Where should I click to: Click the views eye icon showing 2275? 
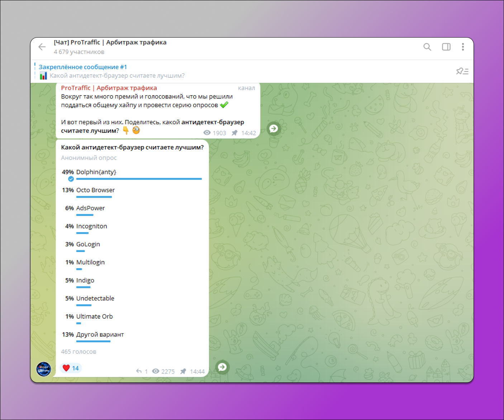click(156, 371)
